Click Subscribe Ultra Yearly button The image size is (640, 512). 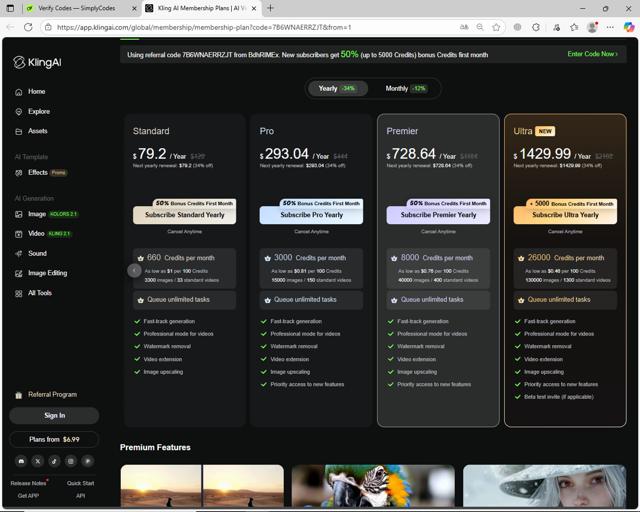tap(565, 215)
